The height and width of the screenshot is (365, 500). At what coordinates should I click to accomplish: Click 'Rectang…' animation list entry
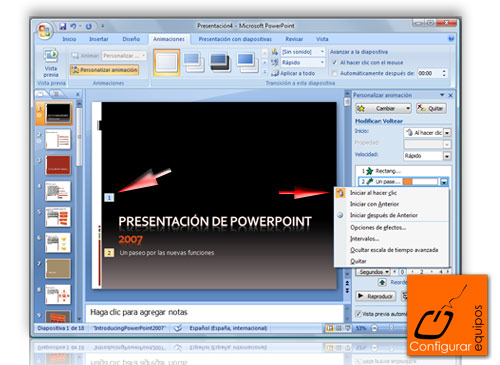pos(403,171)
